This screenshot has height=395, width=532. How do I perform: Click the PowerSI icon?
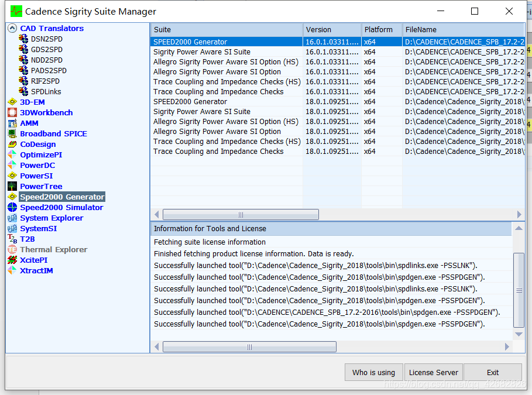pyautogui.click(x=12, y=176)
